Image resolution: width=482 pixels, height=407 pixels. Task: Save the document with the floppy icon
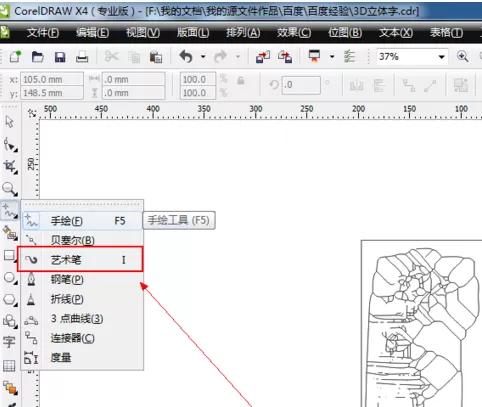pos(60,57)
